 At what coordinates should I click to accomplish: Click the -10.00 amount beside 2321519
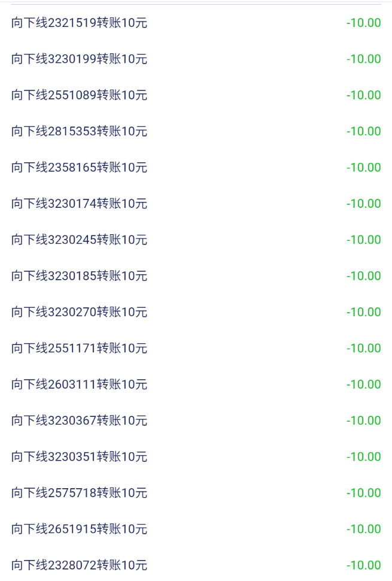pos(363,23)
